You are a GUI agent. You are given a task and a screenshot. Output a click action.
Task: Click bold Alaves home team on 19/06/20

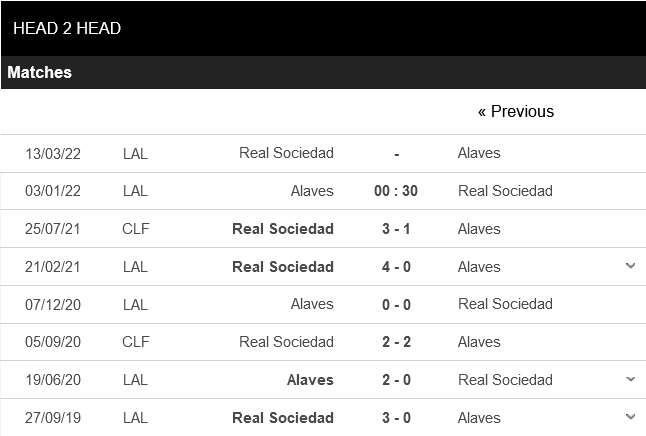[310, 380]
